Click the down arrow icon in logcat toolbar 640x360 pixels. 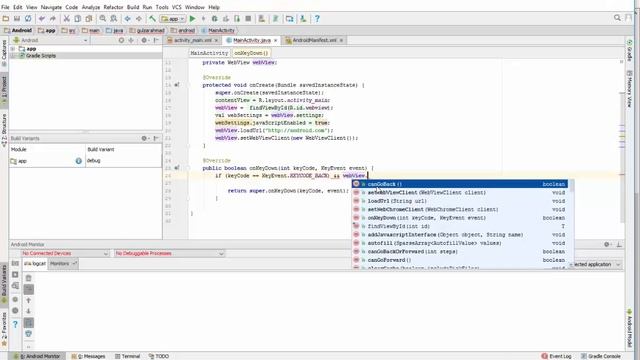tap(29, 311)
